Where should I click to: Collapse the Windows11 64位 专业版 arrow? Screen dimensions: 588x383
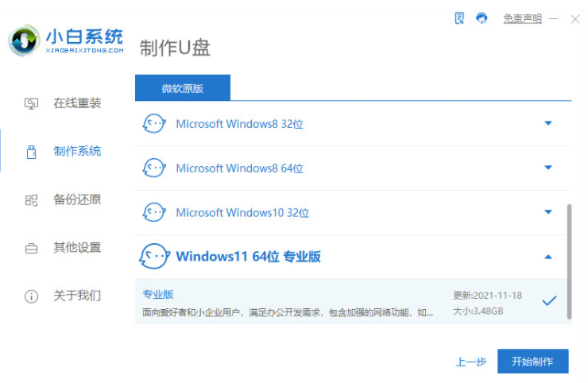[548, 257]
